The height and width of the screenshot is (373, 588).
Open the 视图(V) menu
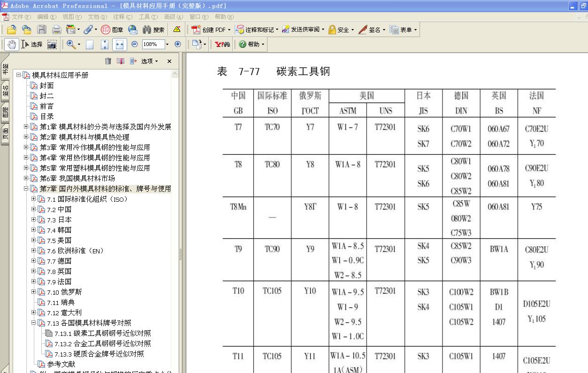tap(72, 17)
